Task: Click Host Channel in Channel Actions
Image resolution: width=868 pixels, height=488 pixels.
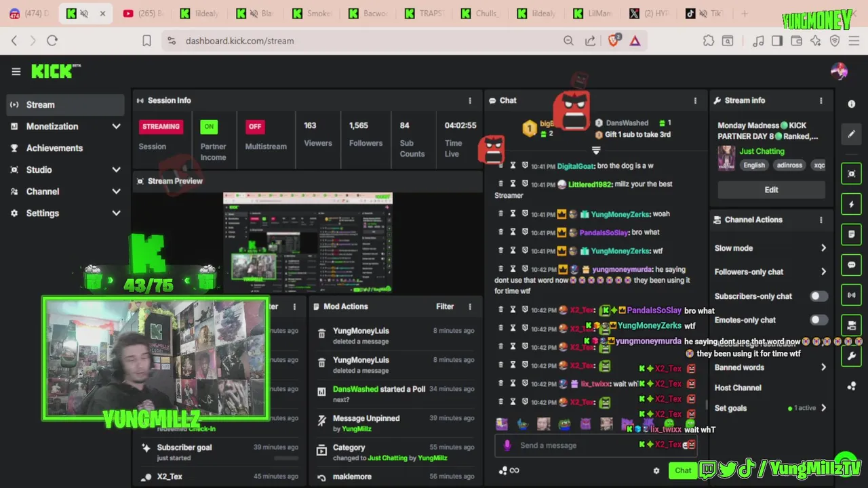Action: (x=738, y=388)
